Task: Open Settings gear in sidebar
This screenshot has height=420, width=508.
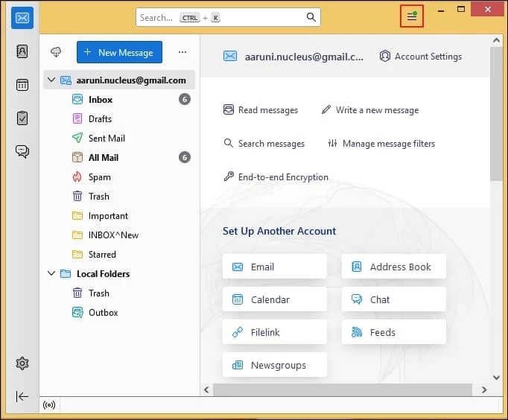Action: (x=22, y=363)
